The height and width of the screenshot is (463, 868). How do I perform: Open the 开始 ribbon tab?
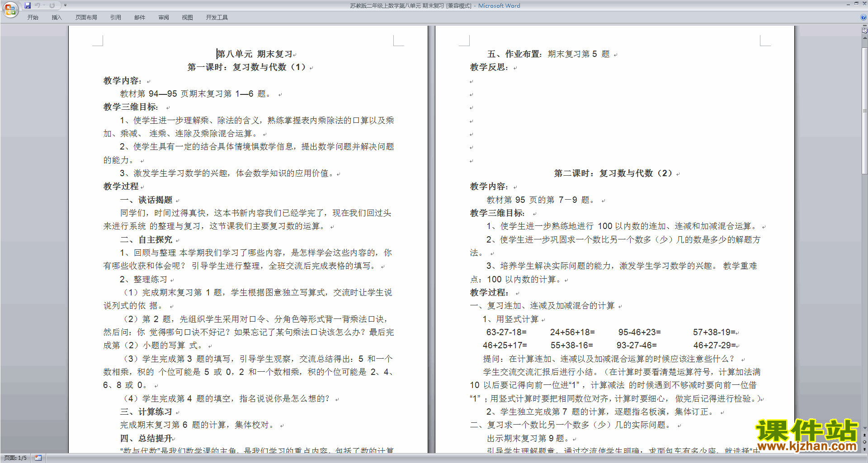click(x=33, y=17)
